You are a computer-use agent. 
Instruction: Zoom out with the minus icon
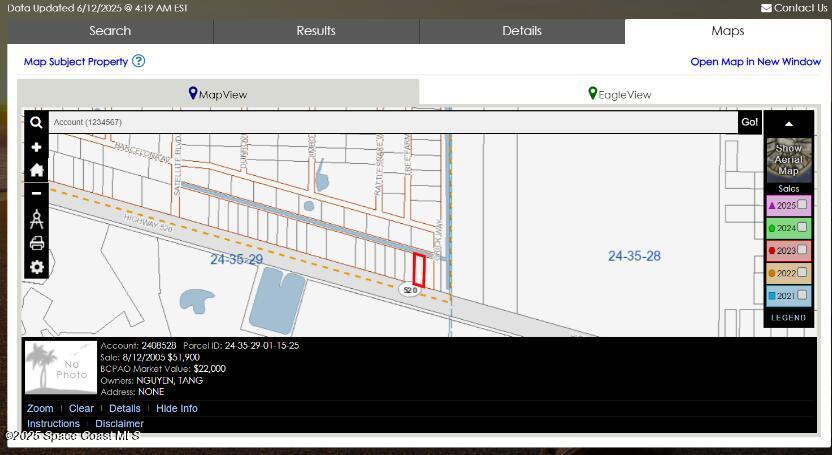[36, 193]
